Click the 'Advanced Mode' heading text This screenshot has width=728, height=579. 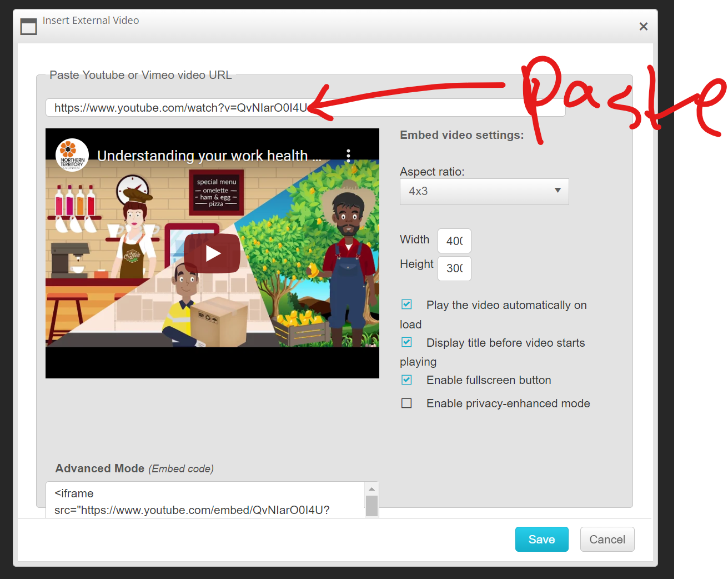click(x=100, y=468)
